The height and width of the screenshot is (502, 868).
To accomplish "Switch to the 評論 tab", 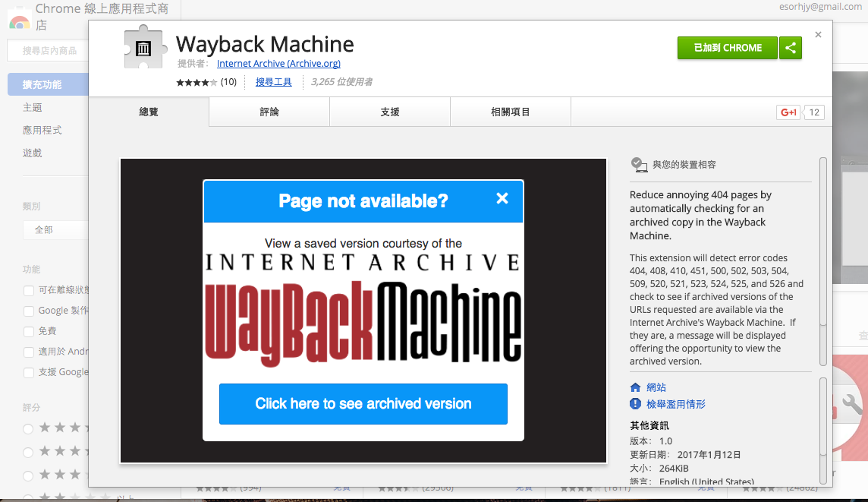I will (269, 112).
